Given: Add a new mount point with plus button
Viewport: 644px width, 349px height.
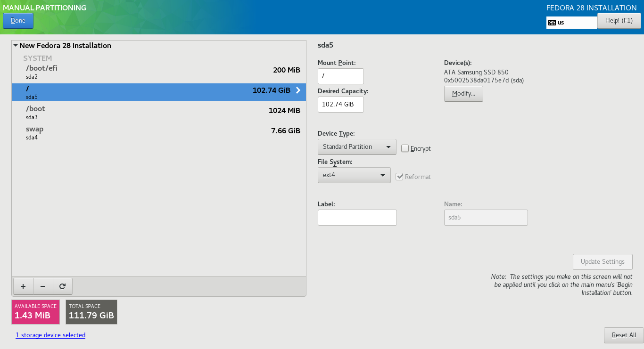Looking at the screenshot, I should coord(23,286).
